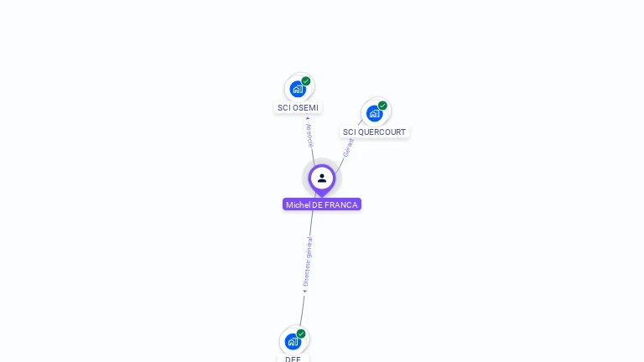Image resolution: width=644 pixels, height=362 pixels.
Task: Click the edge line between Gérant and Michel pin
Action: coord(340,165)
